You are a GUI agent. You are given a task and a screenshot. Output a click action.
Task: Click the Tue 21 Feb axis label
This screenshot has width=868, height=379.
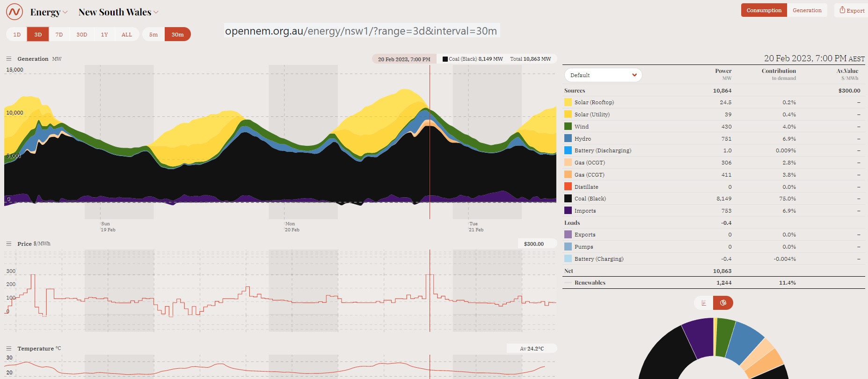pos(476,227)
